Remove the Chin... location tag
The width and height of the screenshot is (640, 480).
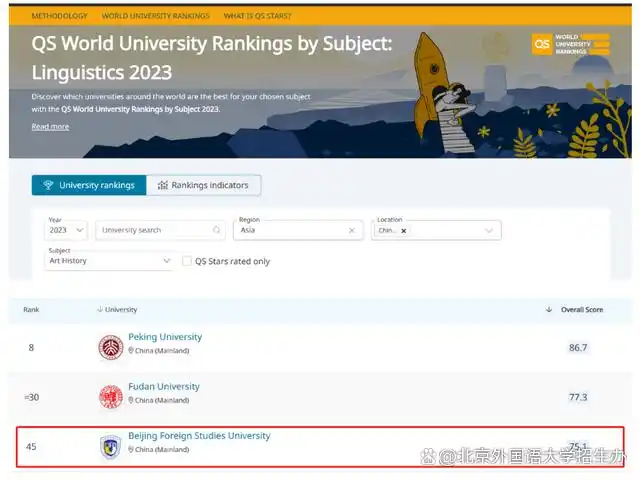coord(404,231)
